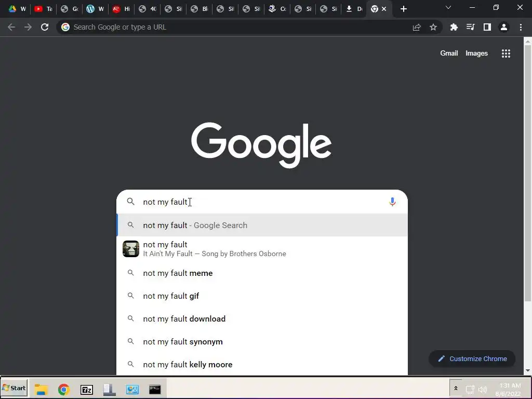Switch to the YouTube tab
Screen dimensions: 532x399
[44, 9]
